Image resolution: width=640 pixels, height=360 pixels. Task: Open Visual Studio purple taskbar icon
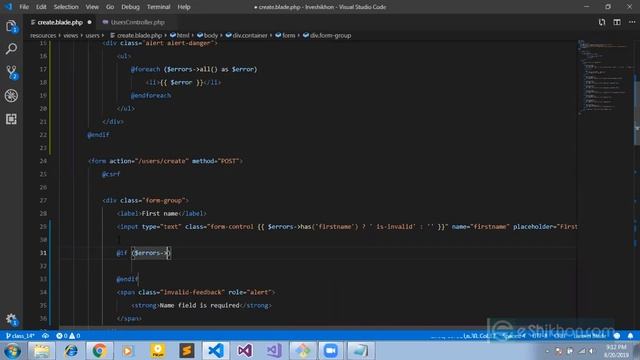click(244, 351)
